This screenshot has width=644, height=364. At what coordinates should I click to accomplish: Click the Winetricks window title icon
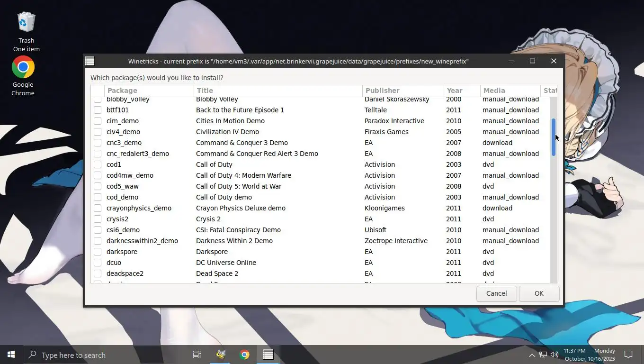pos(89,61)
